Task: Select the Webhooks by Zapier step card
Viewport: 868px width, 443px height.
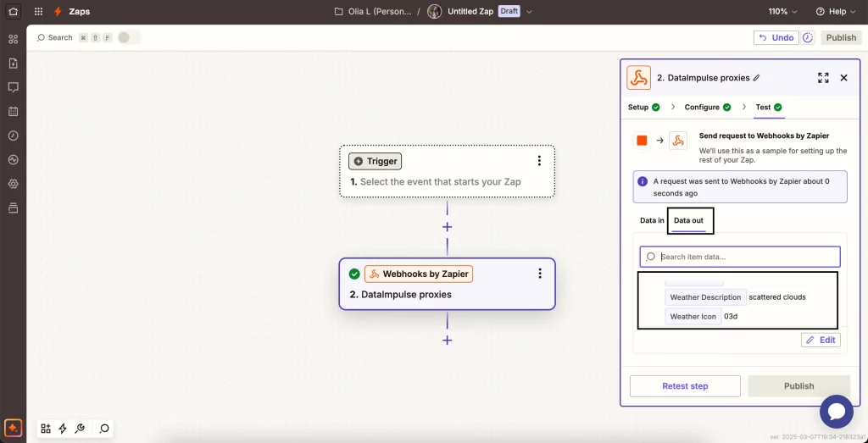Action: (x=448, y=284)
